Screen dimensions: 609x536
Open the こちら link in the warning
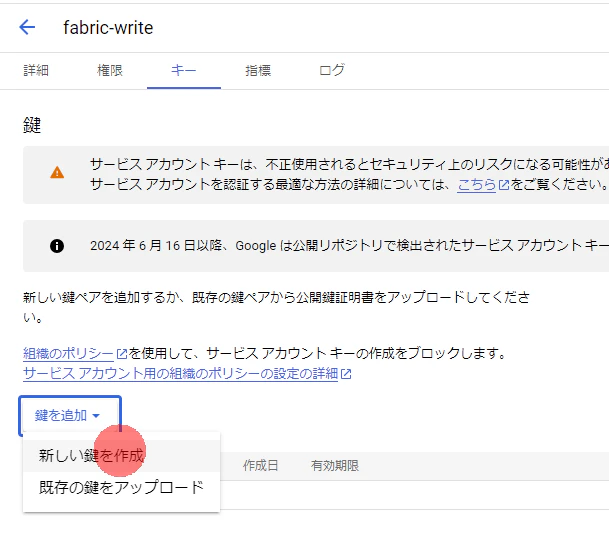pyautogui.click(x=477, y=184)
